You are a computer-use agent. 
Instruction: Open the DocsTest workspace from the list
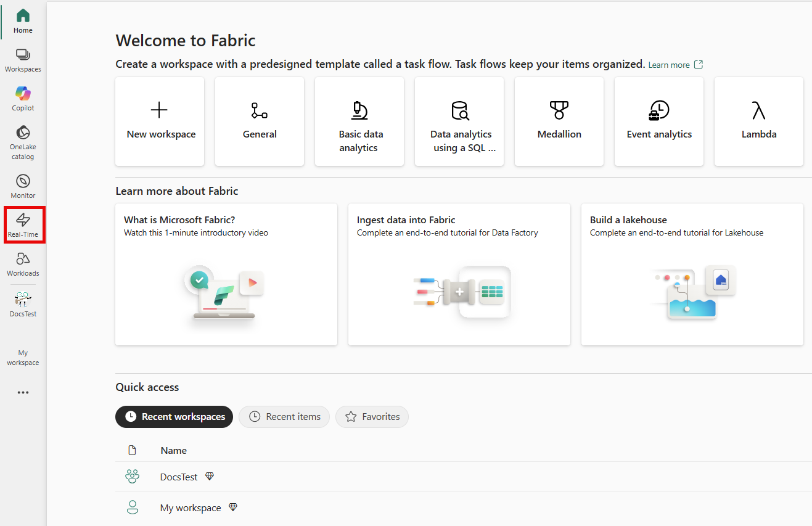178,476
